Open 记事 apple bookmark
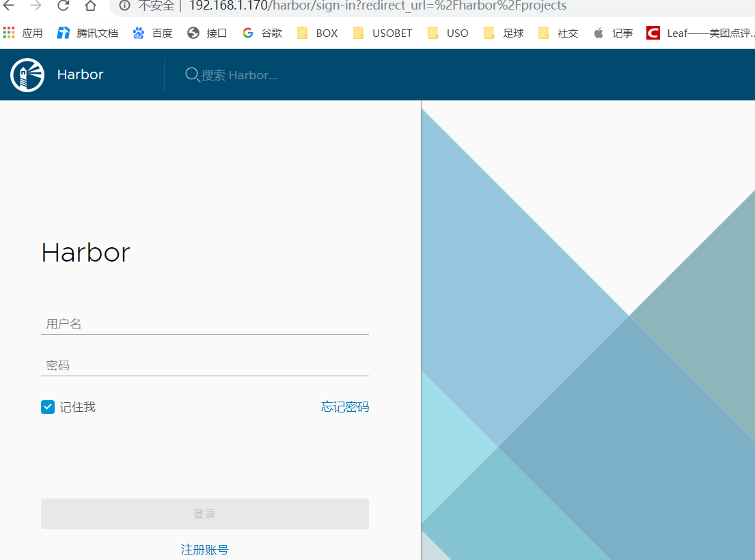 tap(613, 33)
